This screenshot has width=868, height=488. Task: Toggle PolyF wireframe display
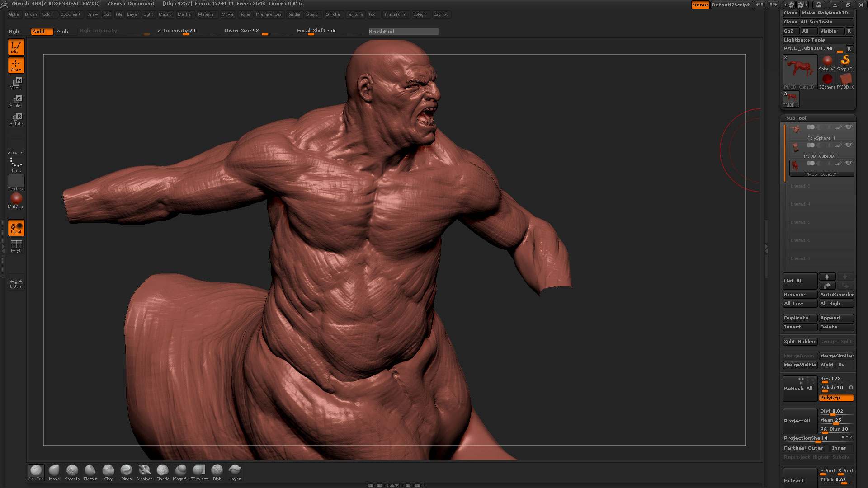(16, 246)
